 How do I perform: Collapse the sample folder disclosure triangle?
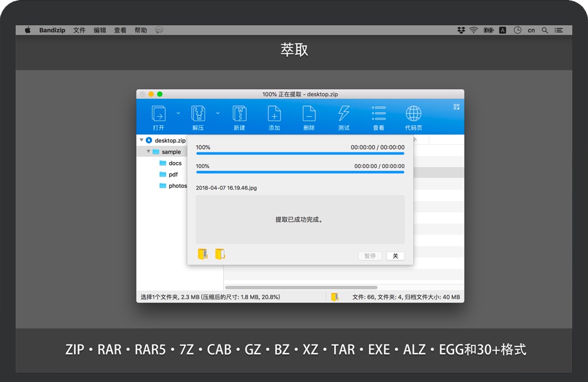[148, 152]
